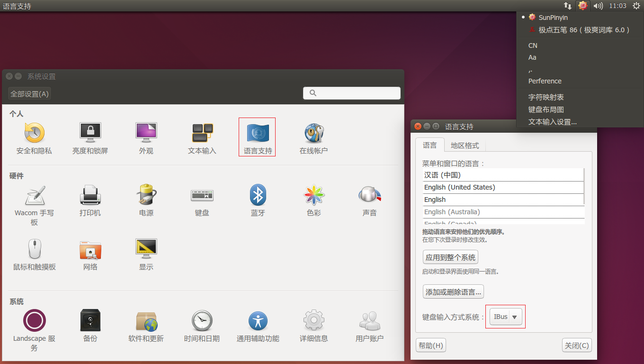This screenshot has height=364, width=644.
Task: Open 字符映射表 character map entry
Action: (x=580, y=97)
